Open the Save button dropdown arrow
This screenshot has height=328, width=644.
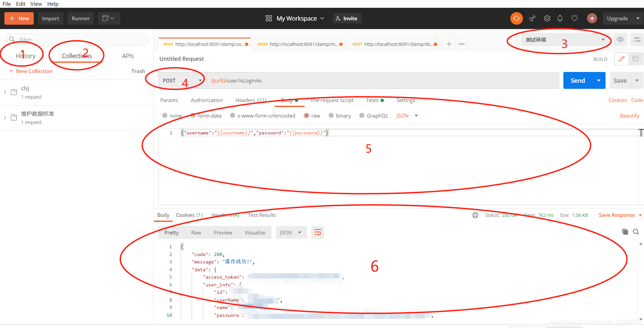tap(637, 80)
